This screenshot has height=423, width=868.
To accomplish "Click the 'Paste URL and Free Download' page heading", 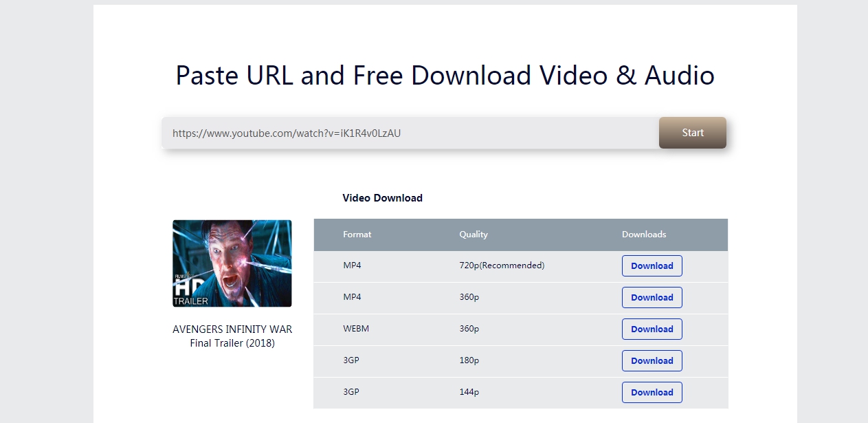I will 445,75.
